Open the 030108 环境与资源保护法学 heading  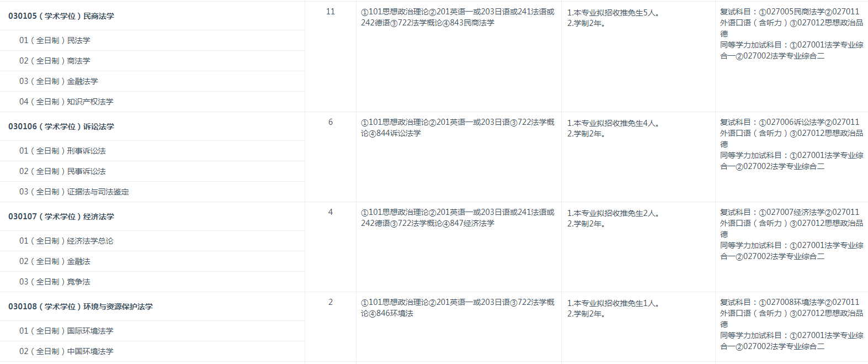[x=81, y=307]
